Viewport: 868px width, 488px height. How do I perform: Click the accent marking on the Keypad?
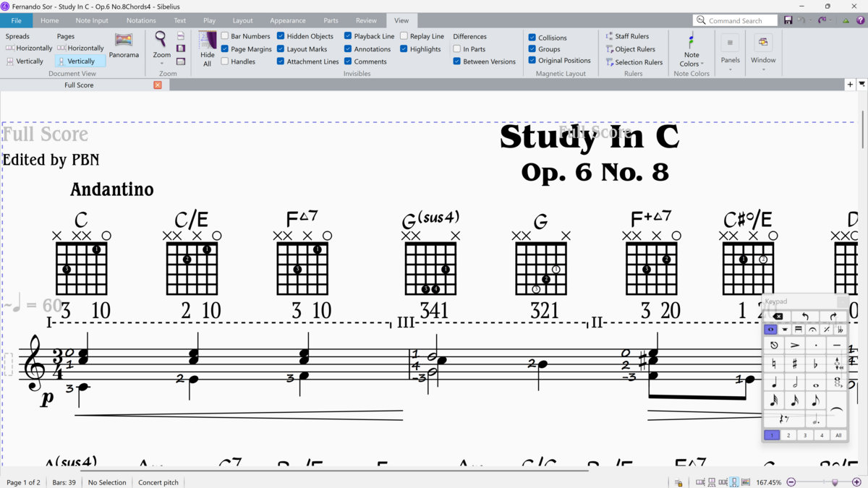(x=794, y=346)
